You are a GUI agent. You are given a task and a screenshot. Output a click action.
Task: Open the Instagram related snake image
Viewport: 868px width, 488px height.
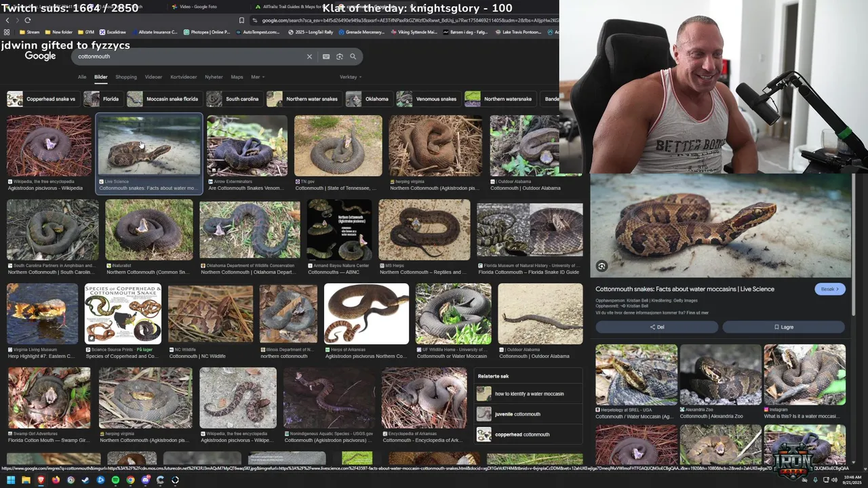pyautogui.click(x=804, y=375)
